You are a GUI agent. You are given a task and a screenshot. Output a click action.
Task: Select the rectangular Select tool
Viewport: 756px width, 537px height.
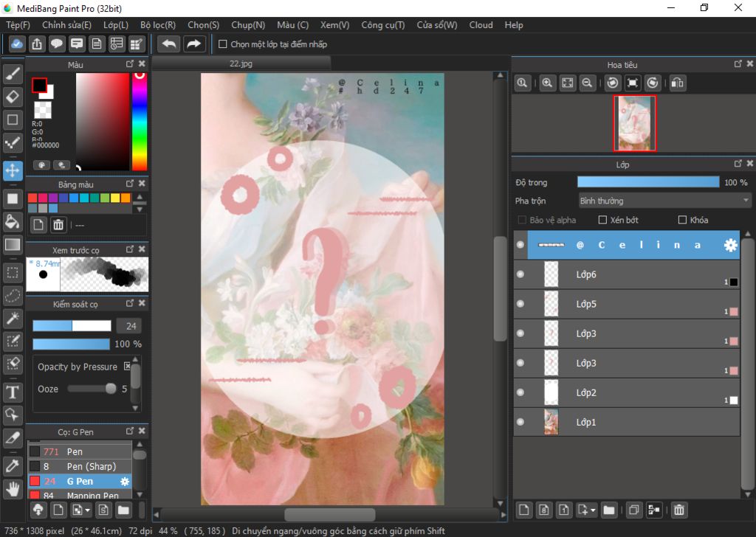(x=13, y=273)
